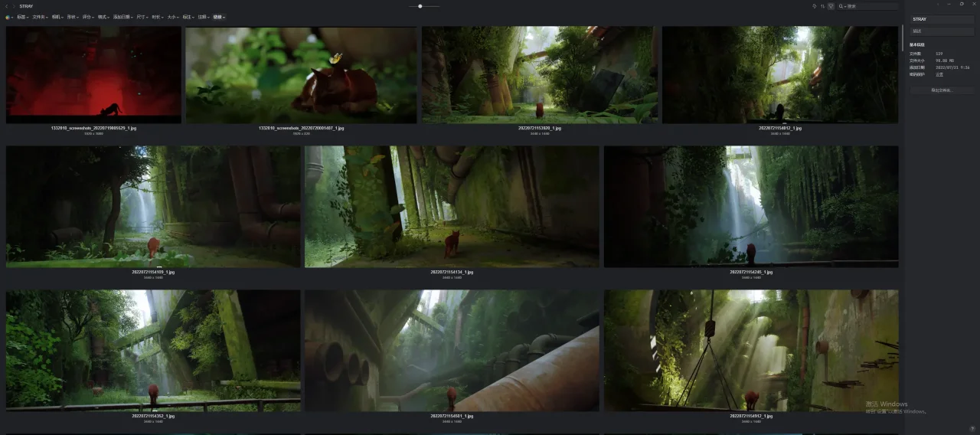Click the pin icon beside the sort button
980x435 pixels.
(815, 6)
